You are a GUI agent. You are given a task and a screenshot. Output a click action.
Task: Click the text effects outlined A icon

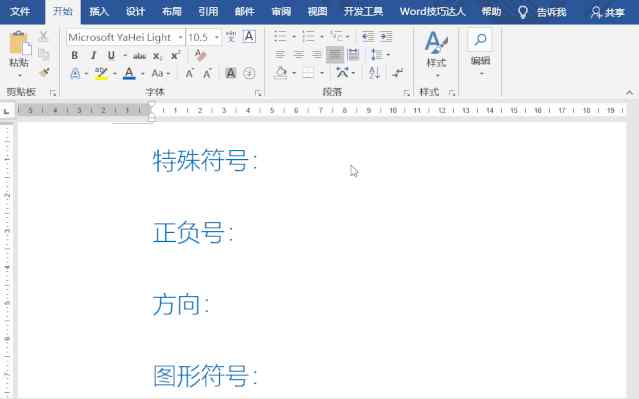click(75, 74)
